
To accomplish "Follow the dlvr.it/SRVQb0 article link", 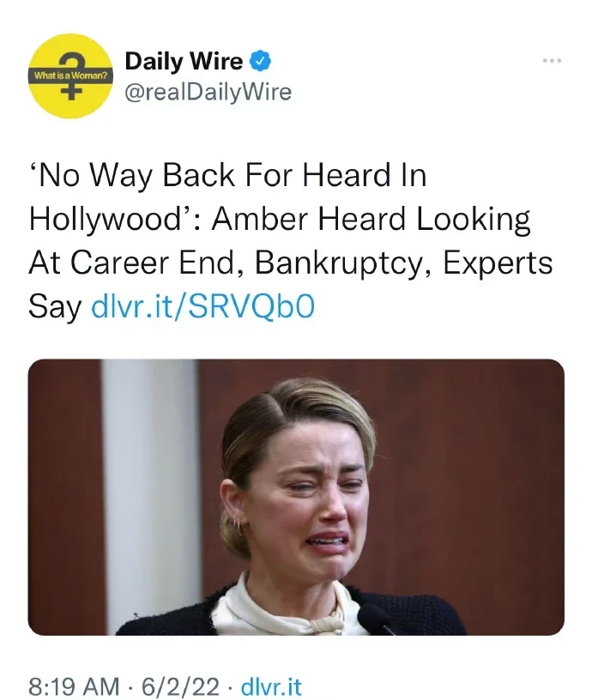I will [x=203, y=306].
